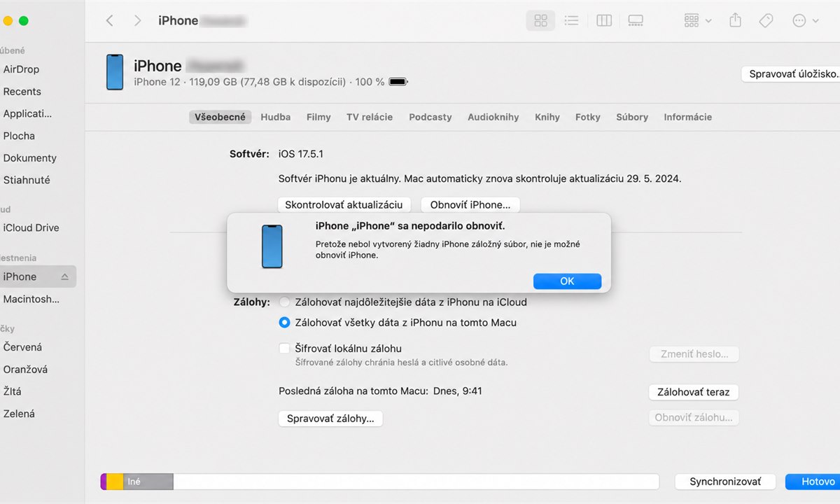
Task: Switch to list view
Action: [572, 21]
